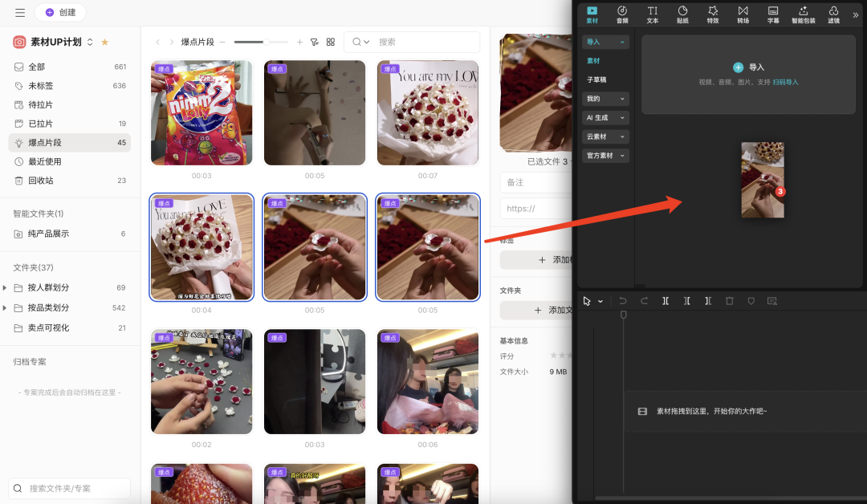Expand the 按人群划分 folder
The width and height of the screenshot is (867, 504).
5,288
